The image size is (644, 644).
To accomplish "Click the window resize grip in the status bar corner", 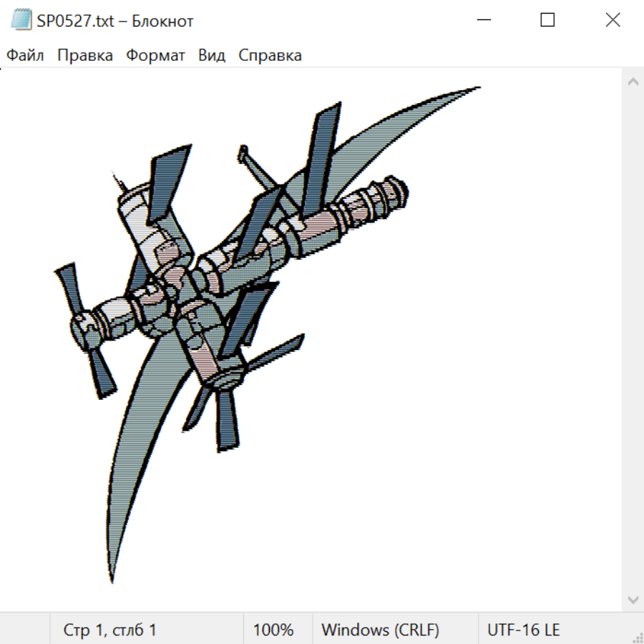I will 637,637.
